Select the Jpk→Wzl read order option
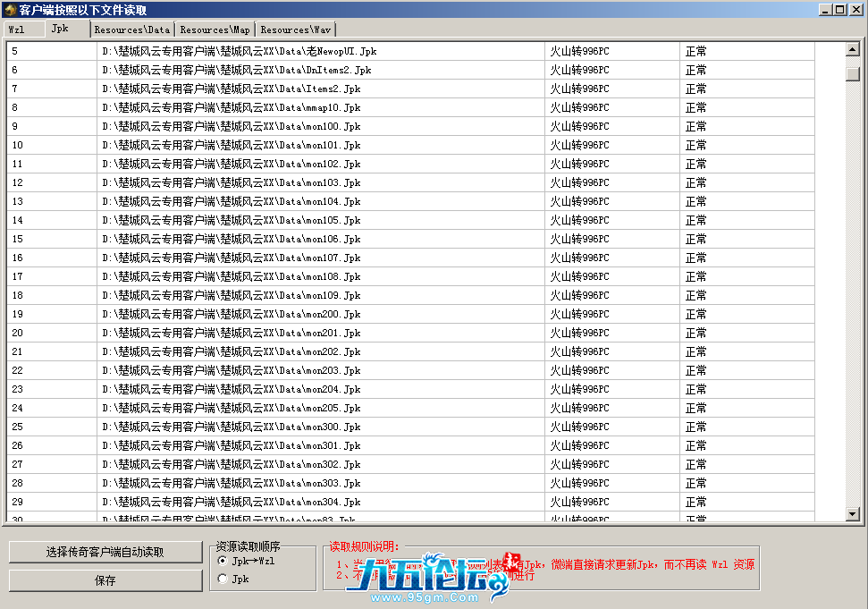 [223, 561]
